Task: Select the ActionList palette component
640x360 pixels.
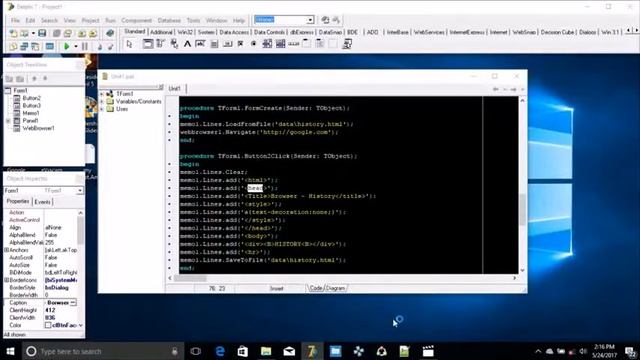Action: [x=347, y=44]
